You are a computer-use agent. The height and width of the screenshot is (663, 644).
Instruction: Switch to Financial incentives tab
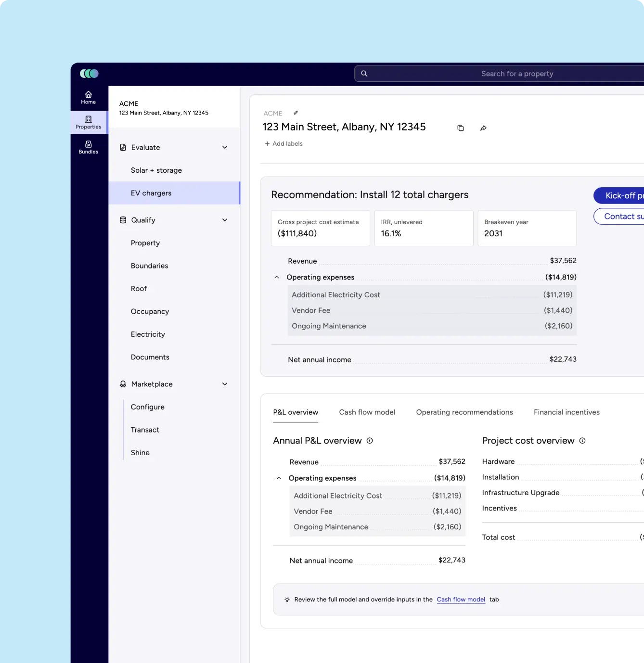pos(567,412)
